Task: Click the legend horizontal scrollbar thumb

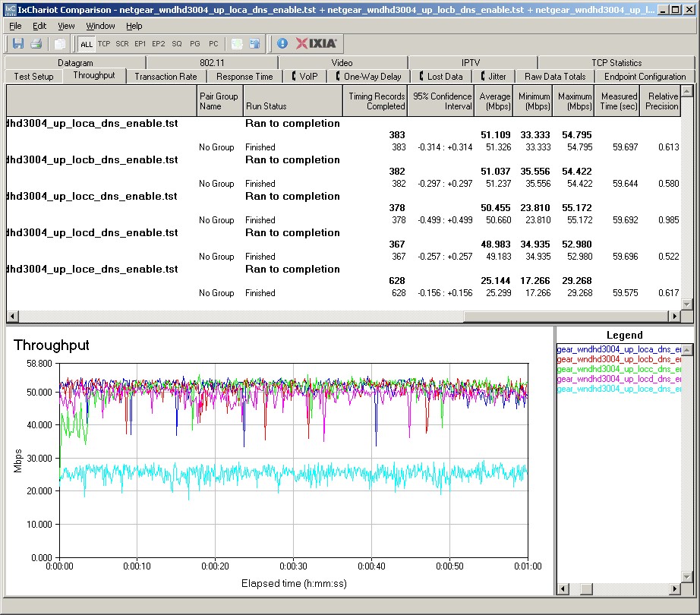Action: (x=587, y=589)
